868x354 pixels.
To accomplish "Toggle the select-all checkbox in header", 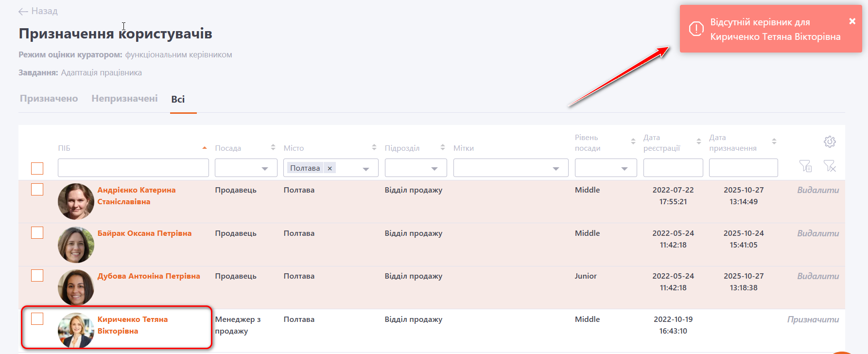I will tap(37, 168).
